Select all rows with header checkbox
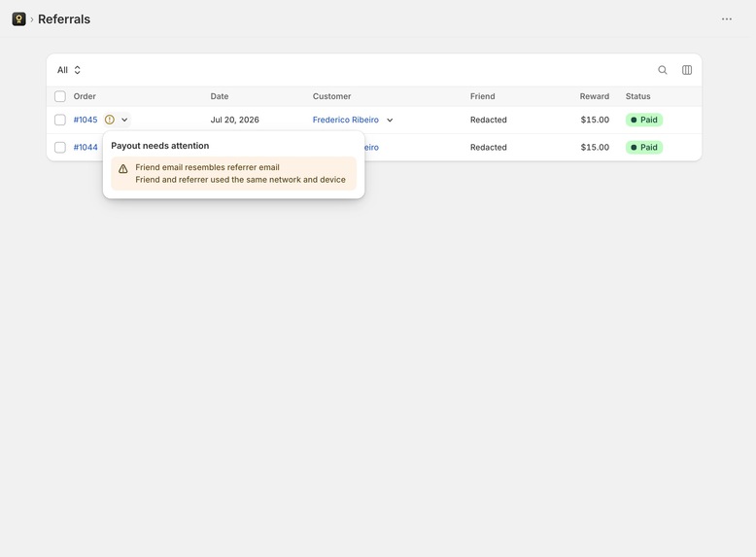The image size is (756, 557). tap(60, 96)
